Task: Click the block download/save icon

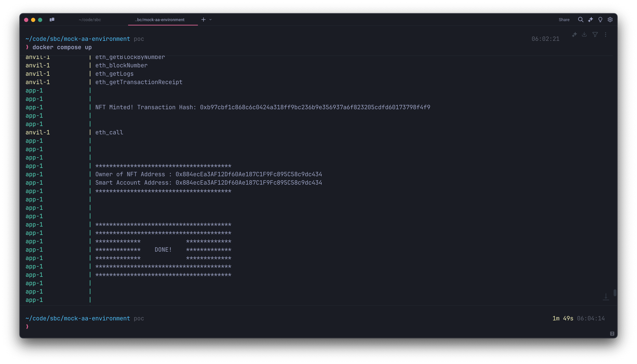Action: coord(584,35)
